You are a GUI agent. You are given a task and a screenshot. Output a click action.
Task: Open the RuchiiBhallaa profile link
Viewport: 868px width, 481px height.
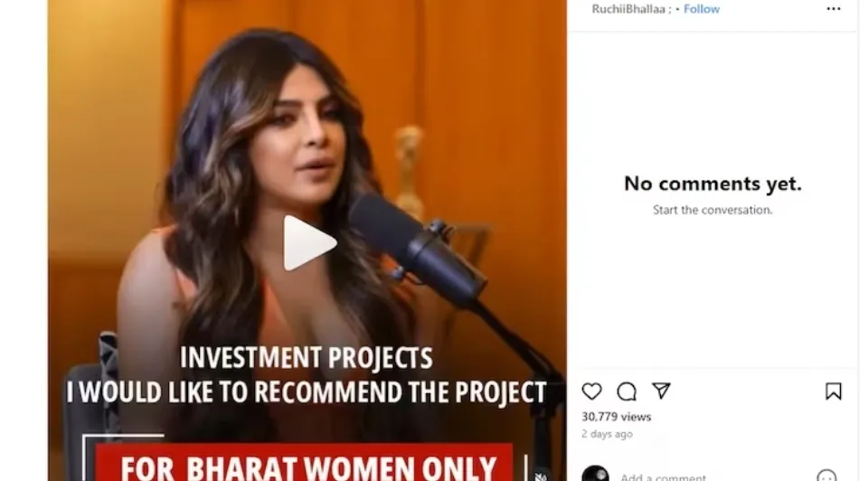coord(628,9)
